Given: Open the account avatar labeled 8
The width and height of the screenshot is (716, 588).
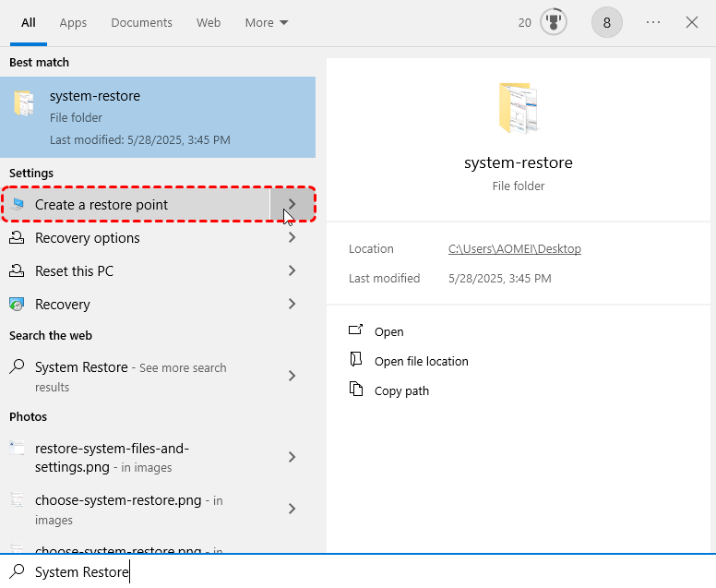Looking at the screenshot, I should 607,22.
